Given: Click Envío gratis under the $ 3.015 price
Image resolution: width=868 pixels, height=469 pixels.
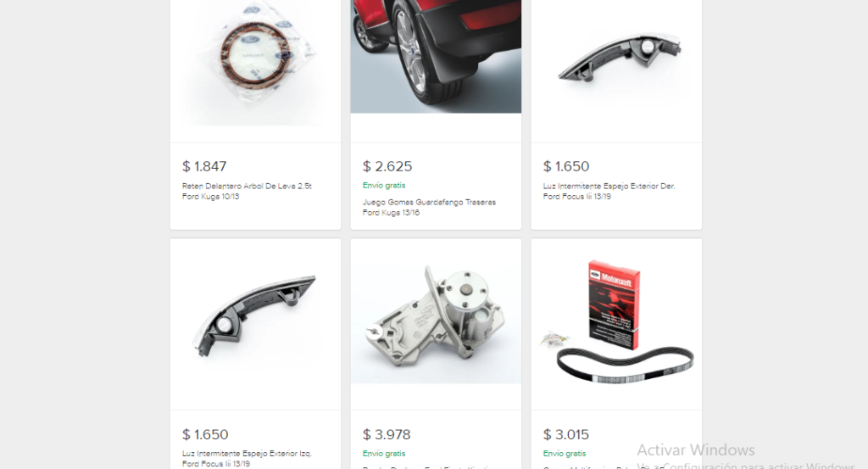Looking at the screenshot, I should [x=565, y=454].
